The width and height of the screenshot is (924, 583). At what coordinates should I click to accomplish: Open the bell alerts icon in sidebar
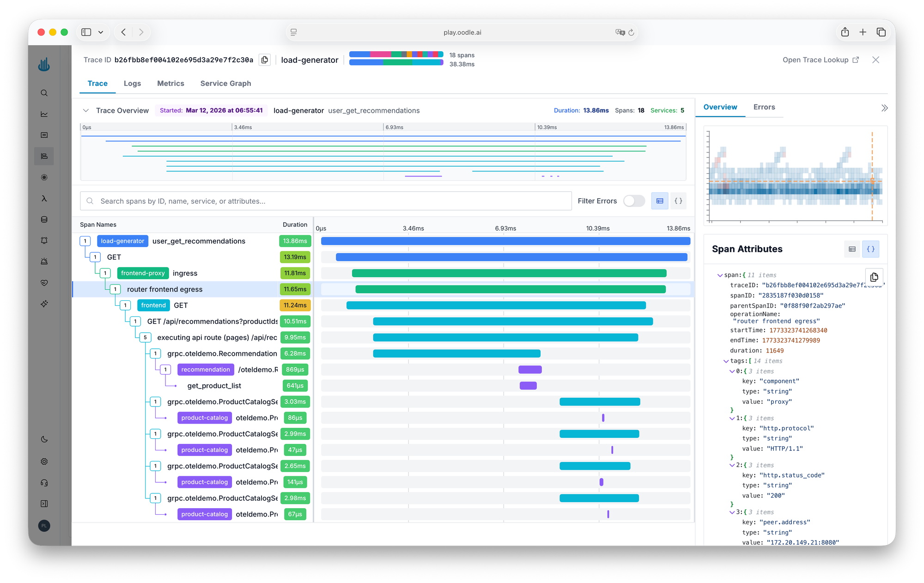44,240
